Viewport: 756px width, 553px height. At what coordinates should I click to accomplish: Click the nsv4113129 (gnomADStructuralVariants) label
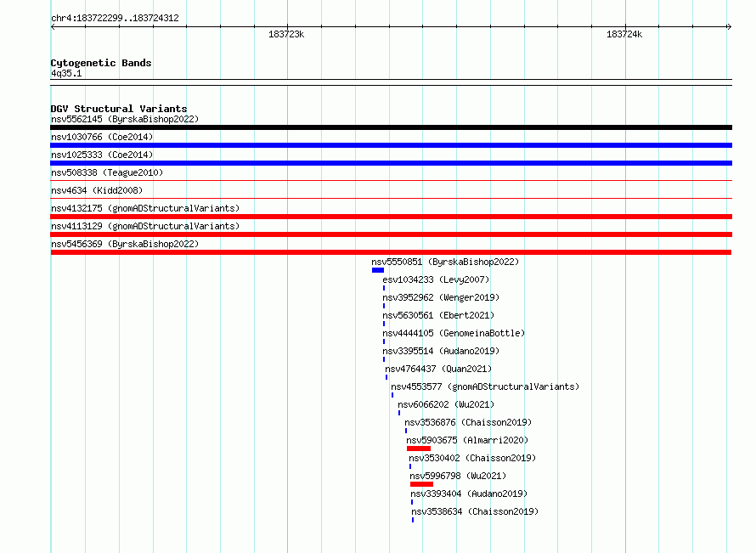tap(145, 226)
